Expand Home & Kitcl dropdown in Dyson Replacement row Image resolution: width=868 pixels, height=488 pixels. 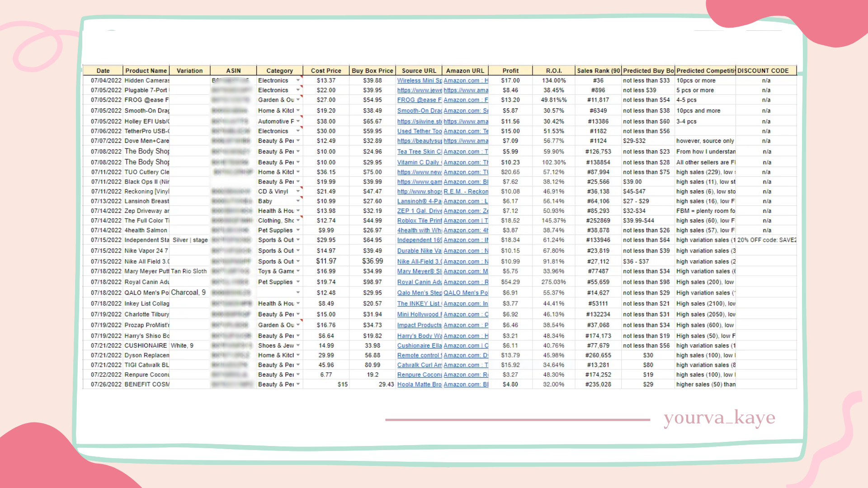pos(298,356)
